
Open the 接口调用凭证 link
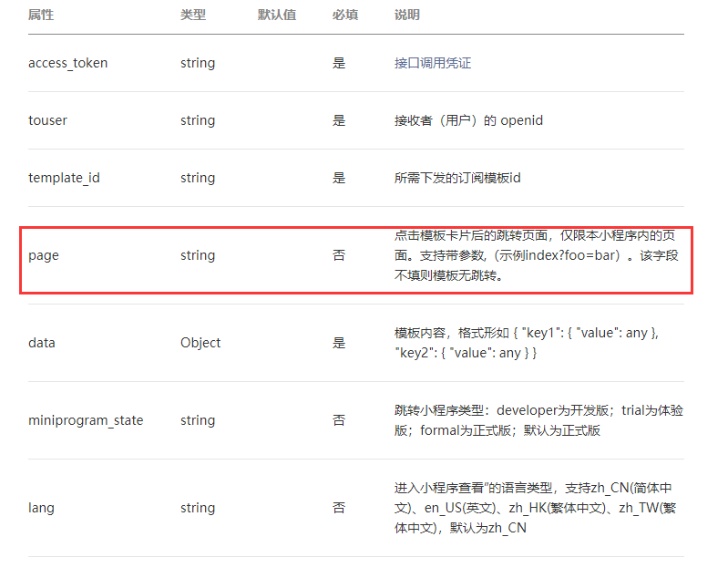(433, 63)
